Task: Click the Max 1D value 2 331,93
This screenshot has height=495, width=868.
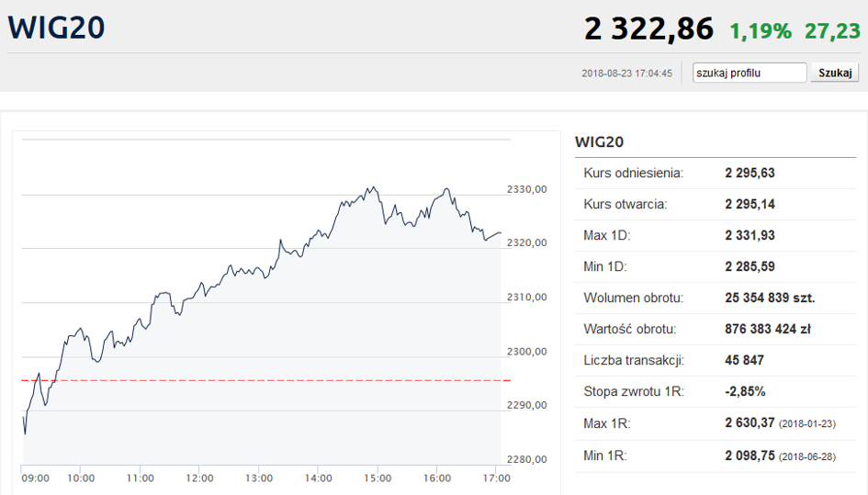Action: tap(750, 235)
